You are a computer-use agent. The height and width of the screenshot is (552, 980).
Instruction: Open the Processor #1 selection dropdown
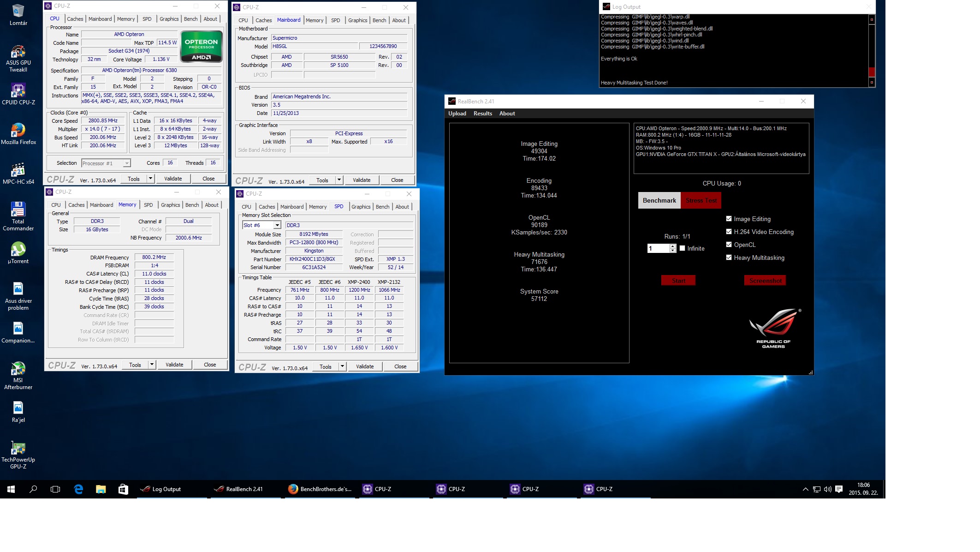point(106,163)
